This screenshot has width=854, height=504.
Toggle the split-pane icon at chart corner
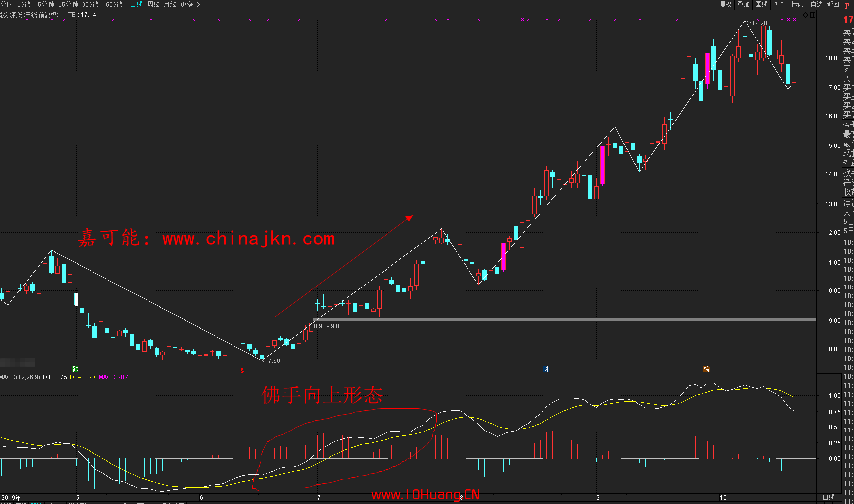(x=813, y=15)
